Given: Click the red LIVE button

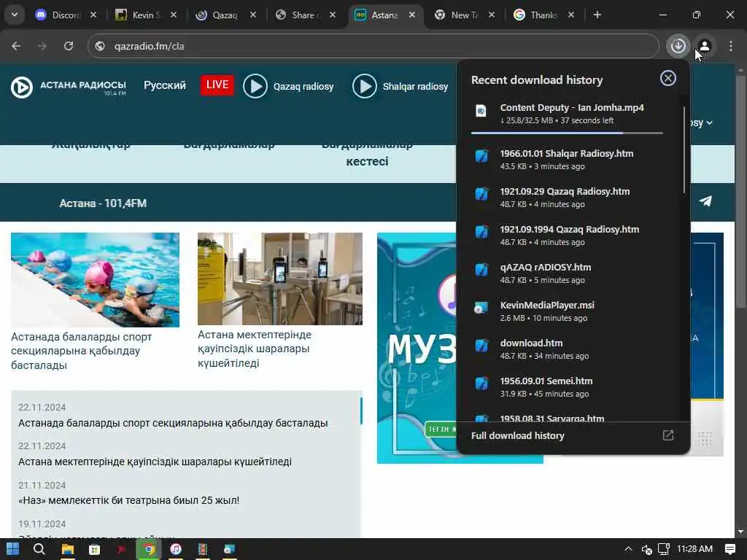Looking at the screenshot, I should pyautogui.click(x=217, y=85).
